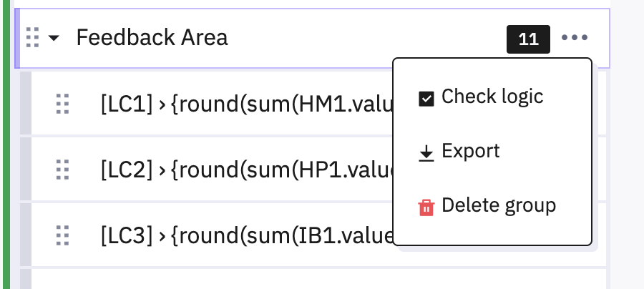
Task: Select Delete group option
Action: click(498, 206)
